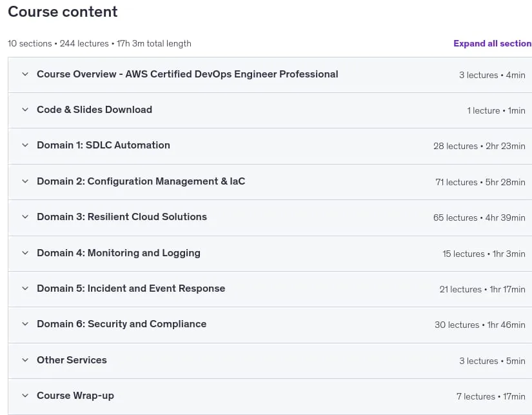Click '7 lectures • 17min' text

click(x=491, y=397)
